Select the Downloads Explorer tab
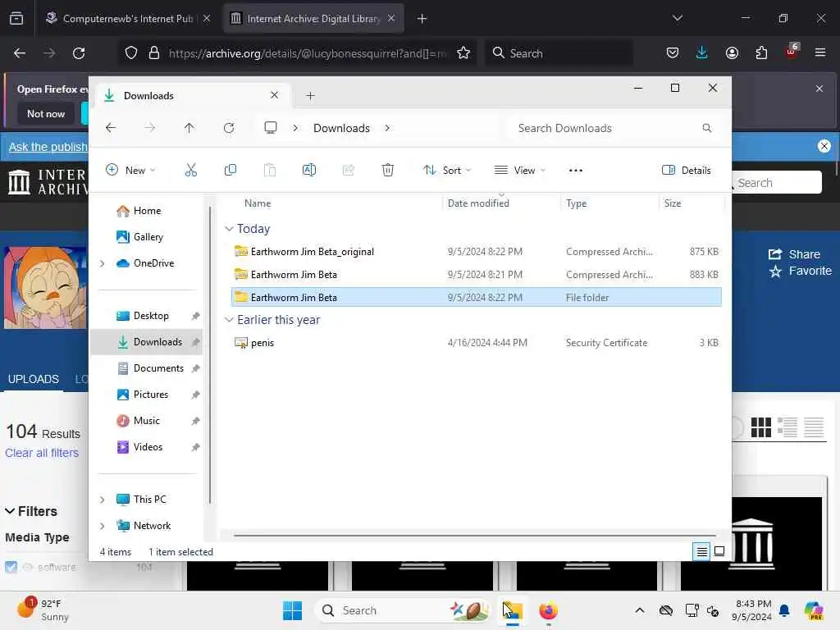 click(192, 96)
